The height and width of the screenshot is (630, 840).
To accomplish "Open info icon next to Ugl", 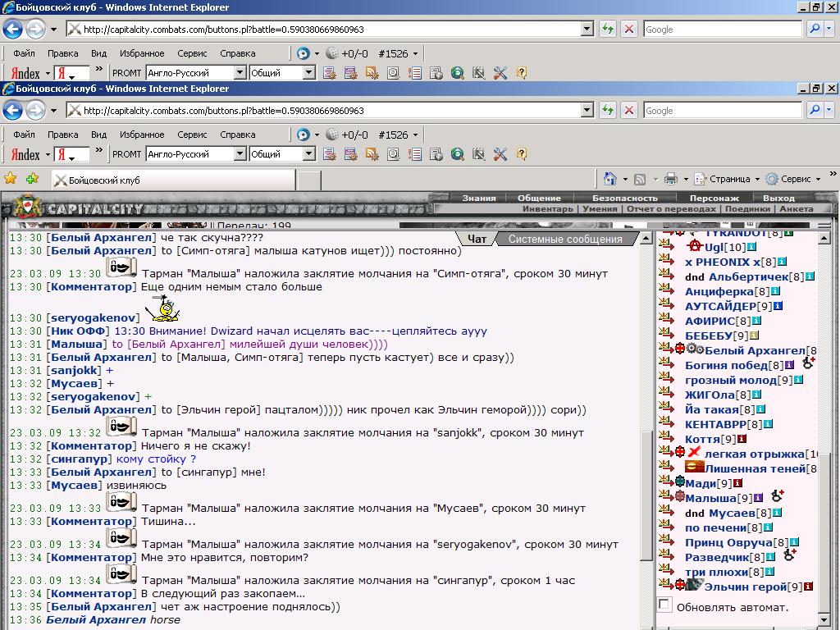I will (x=751, y=247).
